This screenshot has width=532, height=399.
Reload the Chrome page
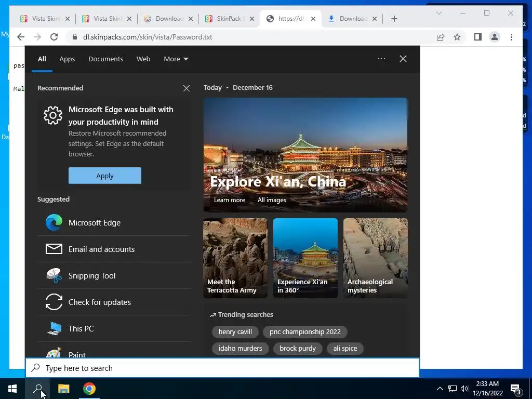54,37
